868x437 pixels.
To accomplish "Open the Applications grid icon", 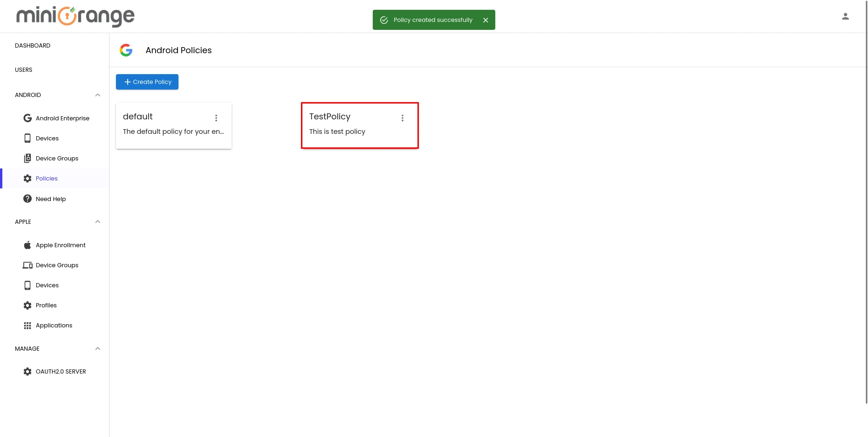I will [x=27, y=325].
